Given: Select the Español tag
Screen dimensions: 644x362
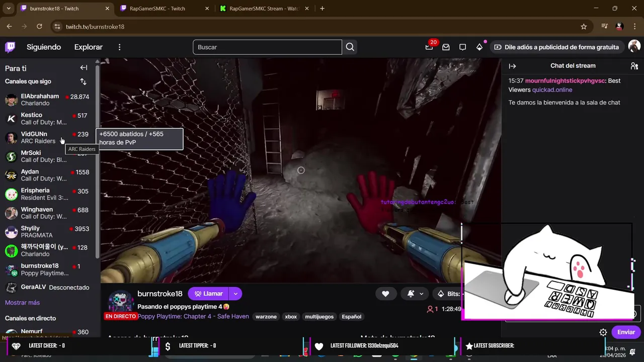Looking at the screenshot, I should point(352,317).
